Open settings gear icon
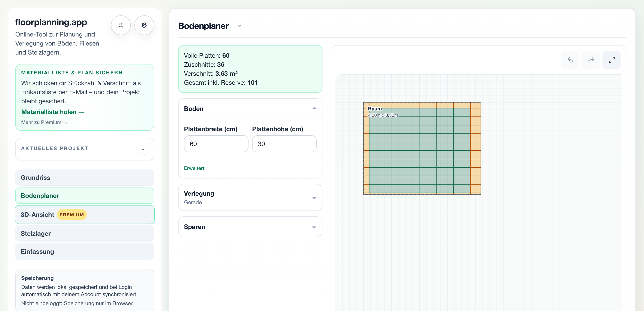The height and width of the screenshot is (311, 644). click(144, 25)
